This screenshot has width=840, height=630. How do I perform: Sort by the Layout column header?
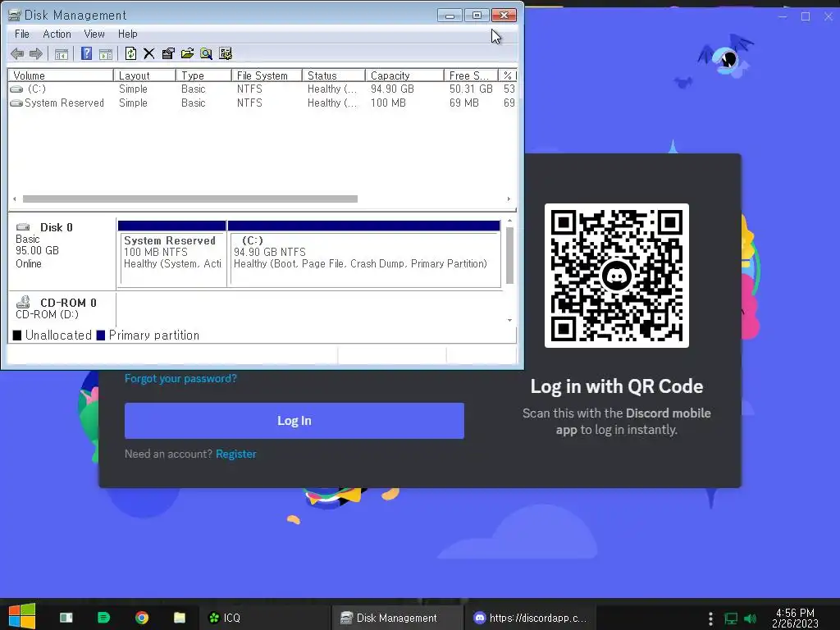click(144, 75)
